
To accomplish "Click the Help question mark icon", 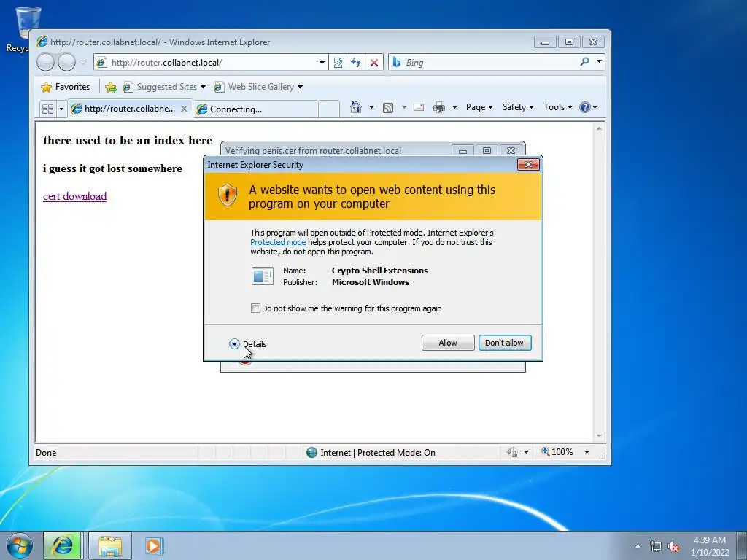I will coord(585,107).
